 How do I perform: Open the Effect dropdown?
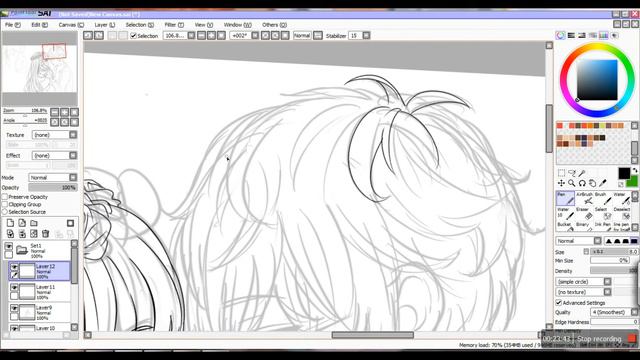tap(54, 156)
